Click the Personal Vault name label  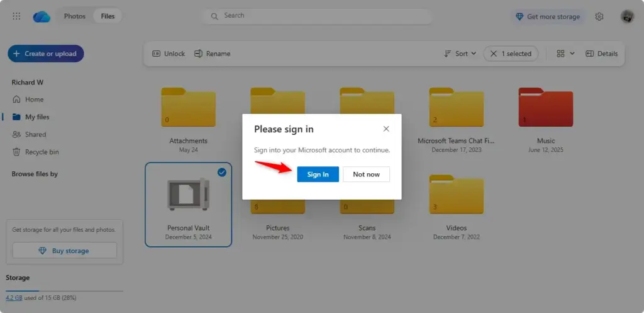(x=188, y=228)
